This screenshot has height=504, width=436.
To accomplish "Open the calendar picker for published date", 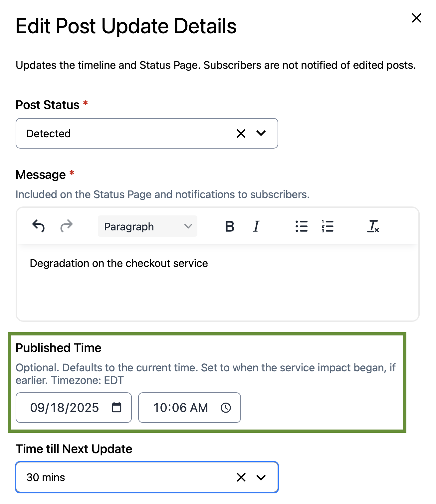I will click(x=117, y=408).
